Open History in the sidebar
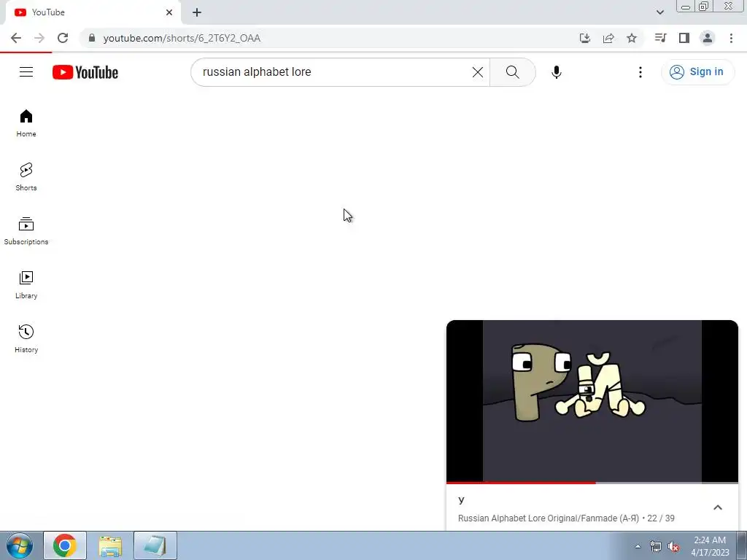The height and width of the screenshot is (560, 747). [26, 338]
